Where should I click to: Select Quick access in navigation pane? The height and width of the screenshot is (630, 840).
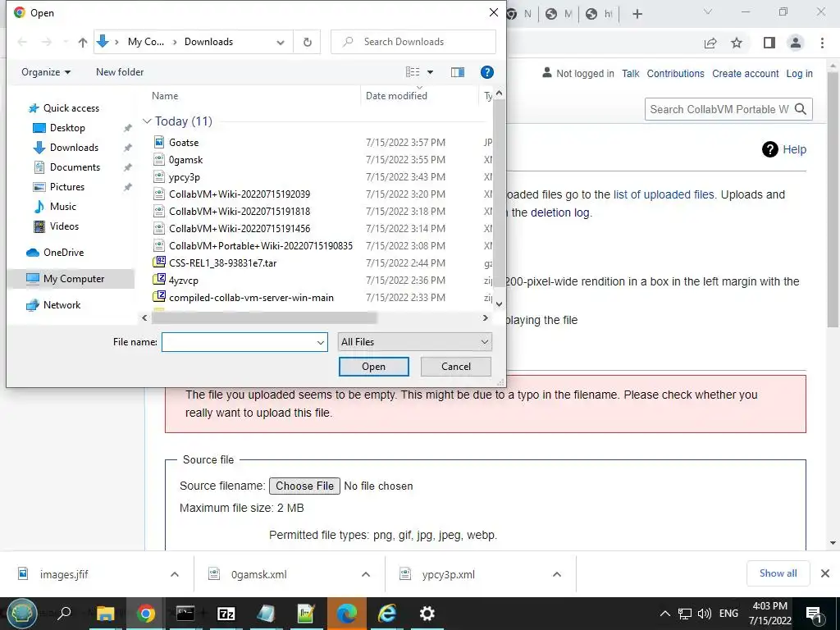point(71,108)
